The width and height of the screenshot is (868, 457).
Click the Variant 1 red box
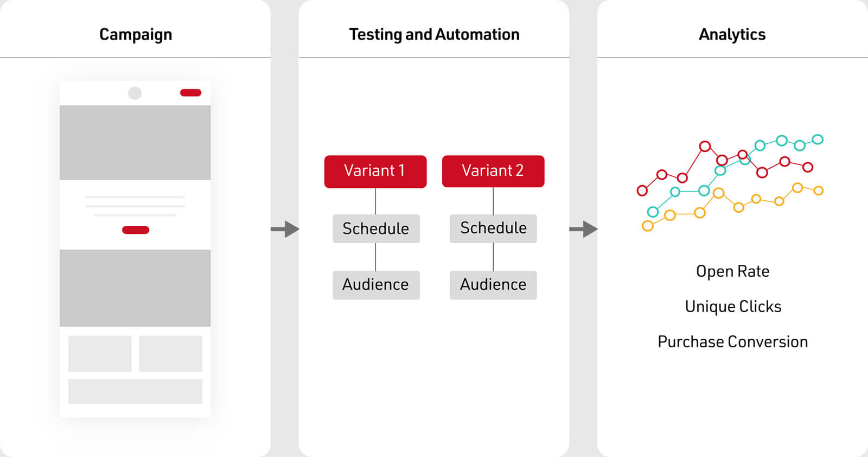click(375, 172)
